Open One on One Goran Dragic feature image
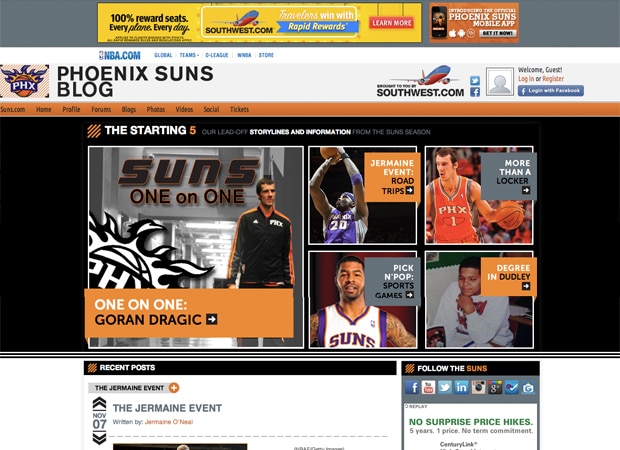The height and width of the screenshot is (450, 620). coord(196,247)
